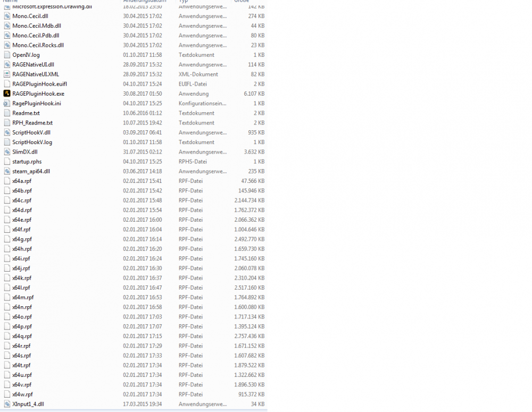Viewport: 532px width, 412px height.
Task: Select the file name x64g.rpf
Action: point(22,239)
